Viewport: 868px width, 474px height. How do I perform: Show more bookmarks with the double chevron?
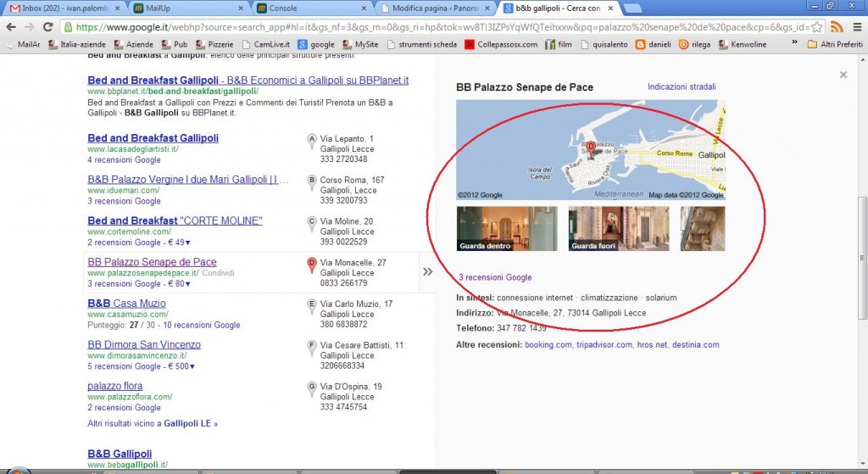point(794,42)
